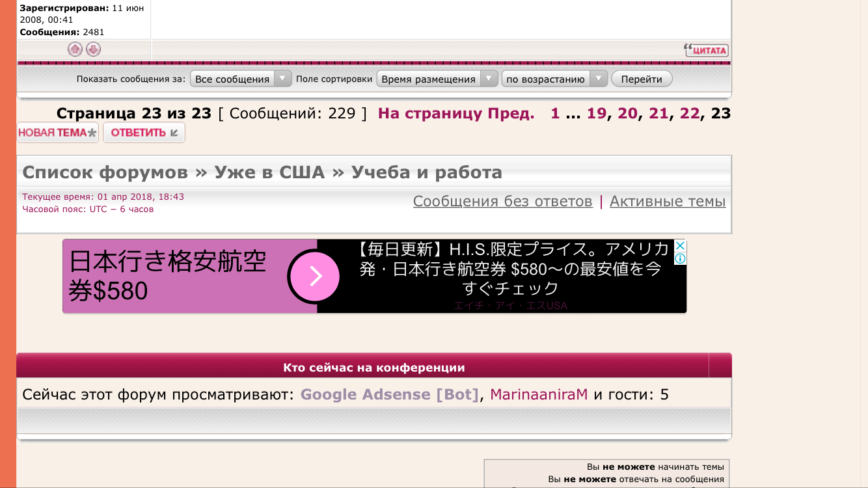This screenshot has width=868, height=488.
Task: Open the 'по возрастанию' order dropdown
Action: pos(554,79)
